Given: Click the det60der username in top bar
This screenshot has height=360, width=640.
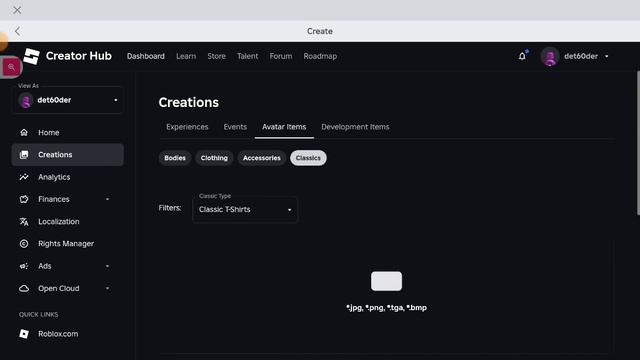Looking at the screenshot, I should 581,56.
